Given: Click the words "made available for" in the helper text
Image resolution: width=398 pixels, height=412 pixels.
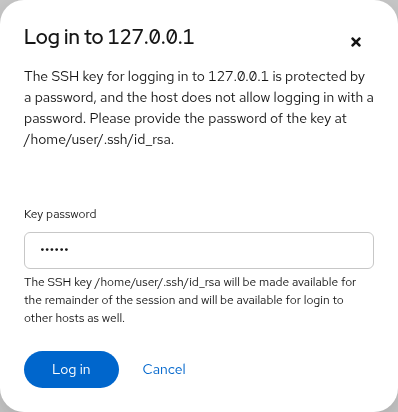Looking at the screenshot, I should tap(308, 282).
